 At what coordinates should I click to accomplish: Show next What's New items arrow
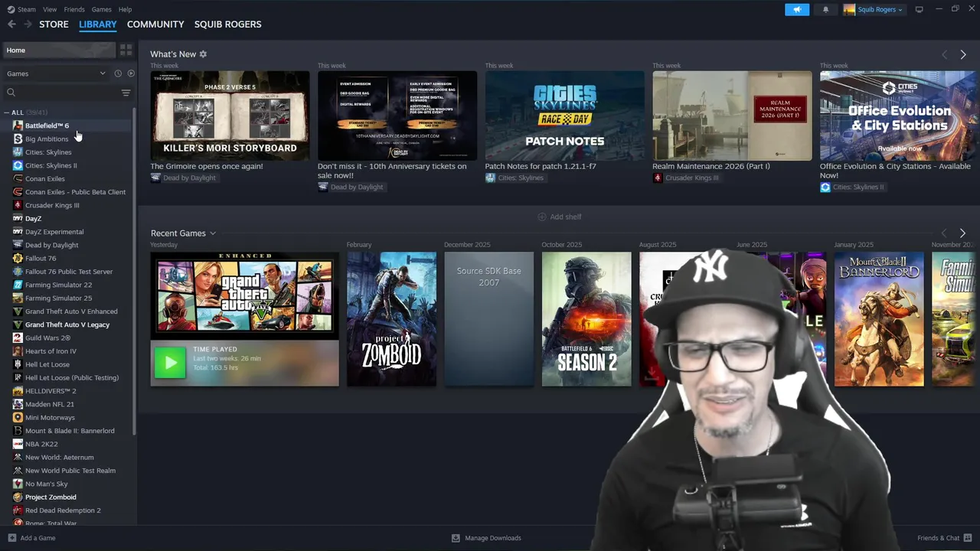(963, 54)
